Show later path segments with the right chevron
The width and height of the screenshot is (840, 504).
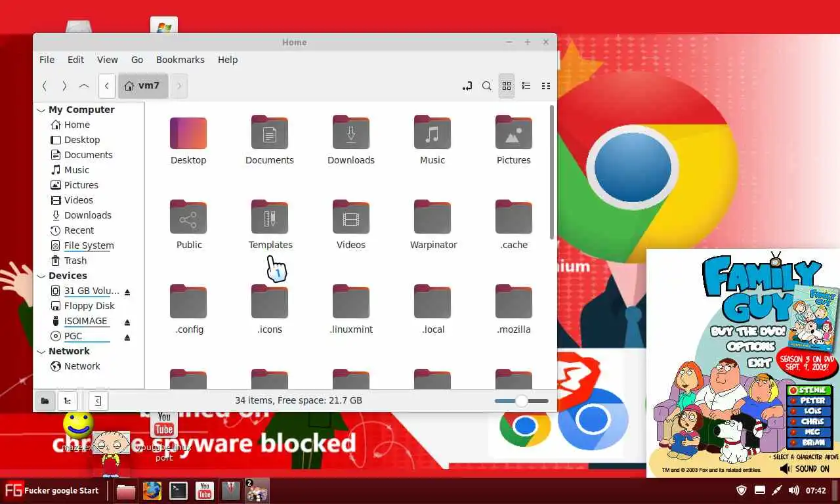(179, 86)
